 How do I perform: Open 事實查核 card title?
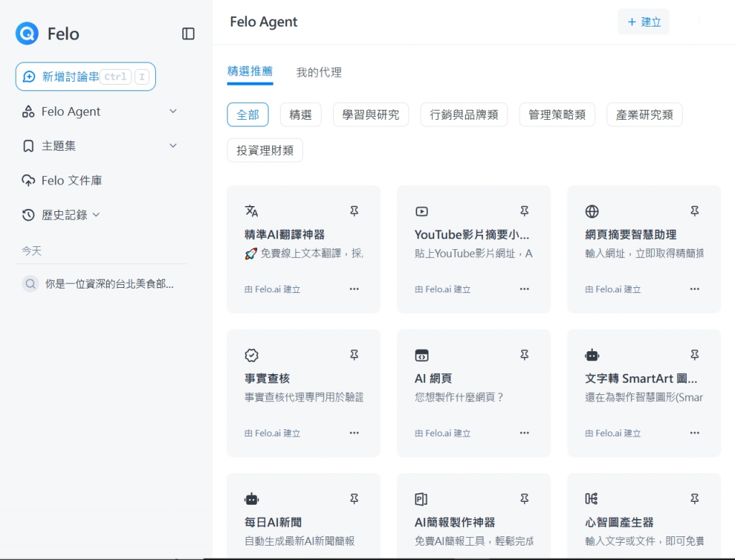point(267,378)
